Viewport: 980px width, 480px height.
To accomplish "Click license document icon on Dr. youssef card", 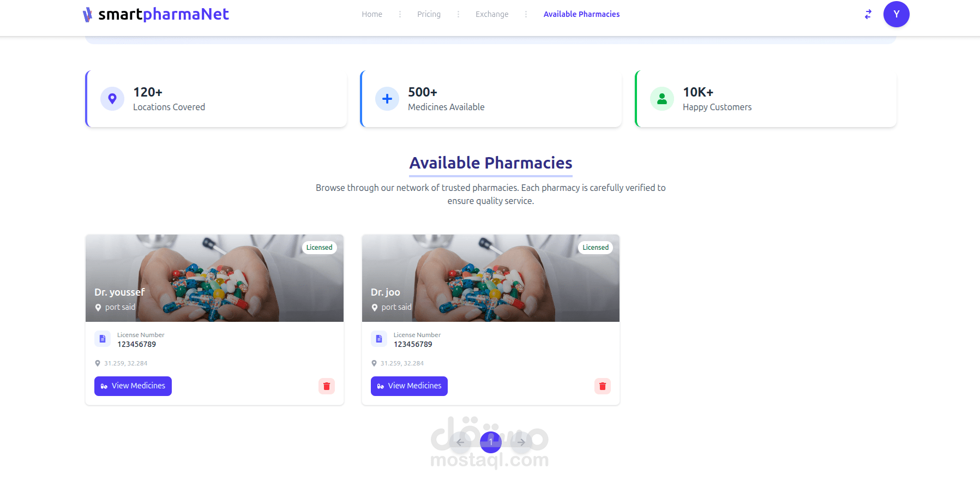I will (103, 339).
